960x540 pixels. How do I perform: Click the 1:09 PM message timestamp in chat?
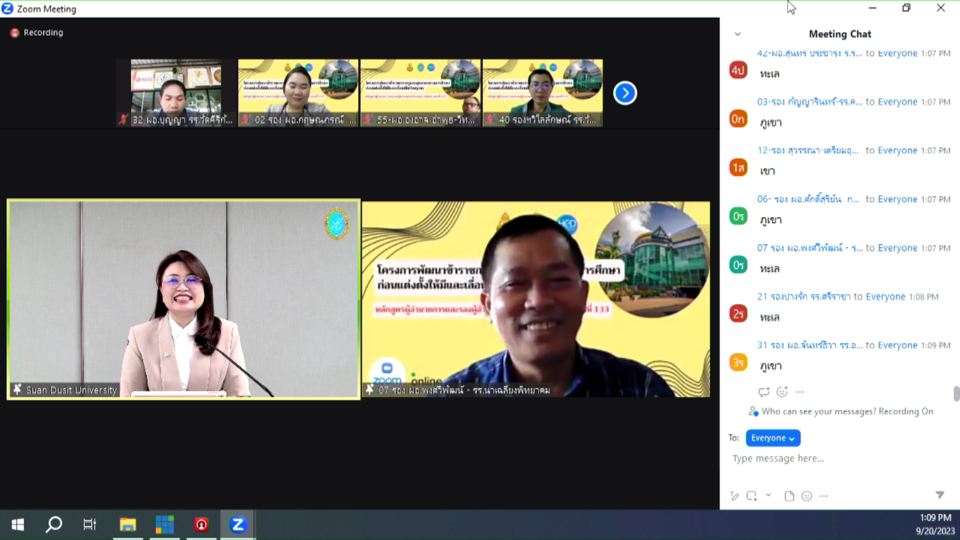coord(936,345)
